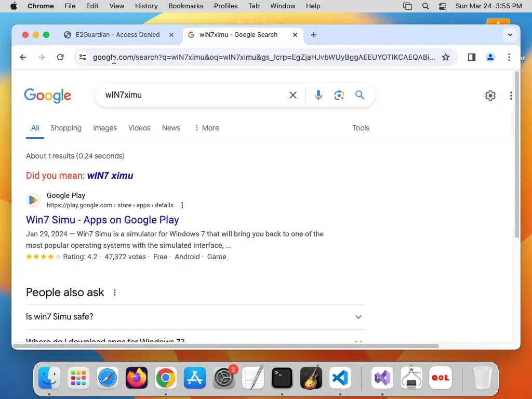Expand the More search filters menu

(207, 128)
